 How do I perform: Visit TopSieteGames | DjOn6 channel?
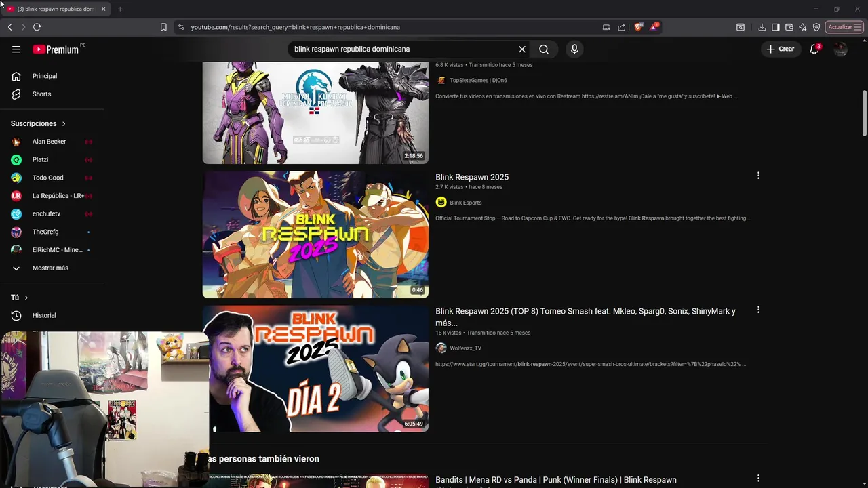click(478, 80)
